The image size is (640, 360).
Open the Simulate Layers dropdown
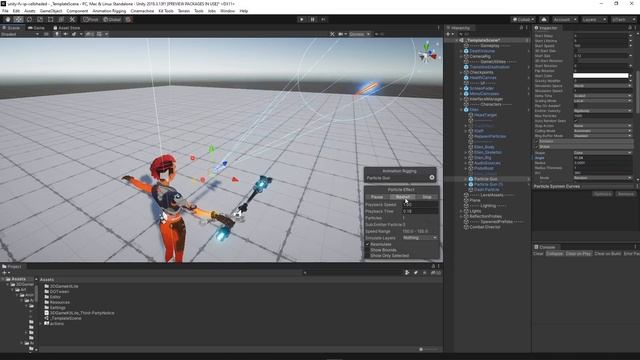click(420, 238)
